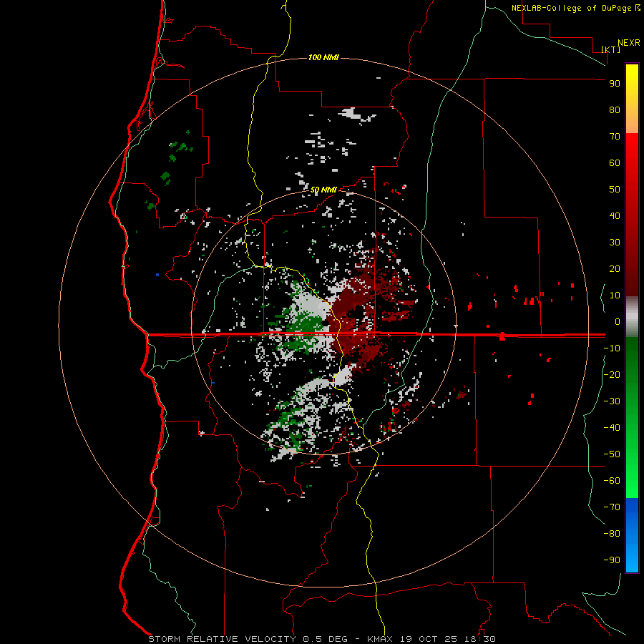Click the yellow segment of the color bar
Screen dimensions: 644x644
[632, 98]
